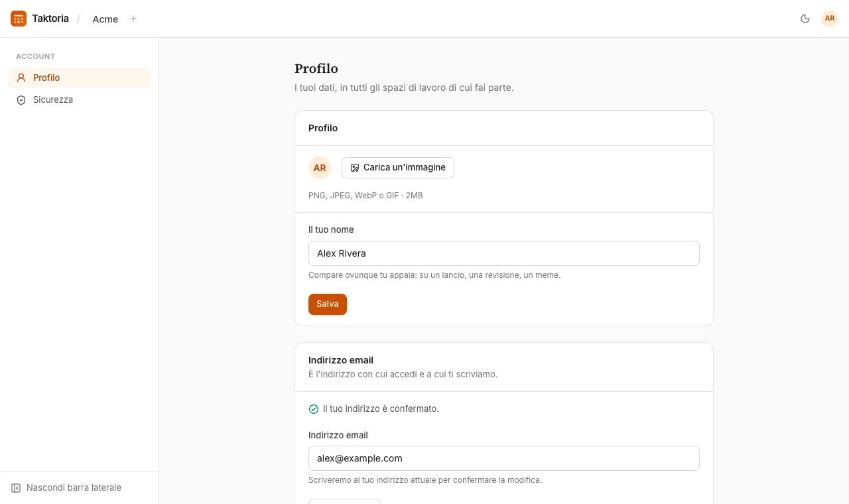
Task: Click the Sicurezza shield icon in sidebar
Action: (21, 99)
